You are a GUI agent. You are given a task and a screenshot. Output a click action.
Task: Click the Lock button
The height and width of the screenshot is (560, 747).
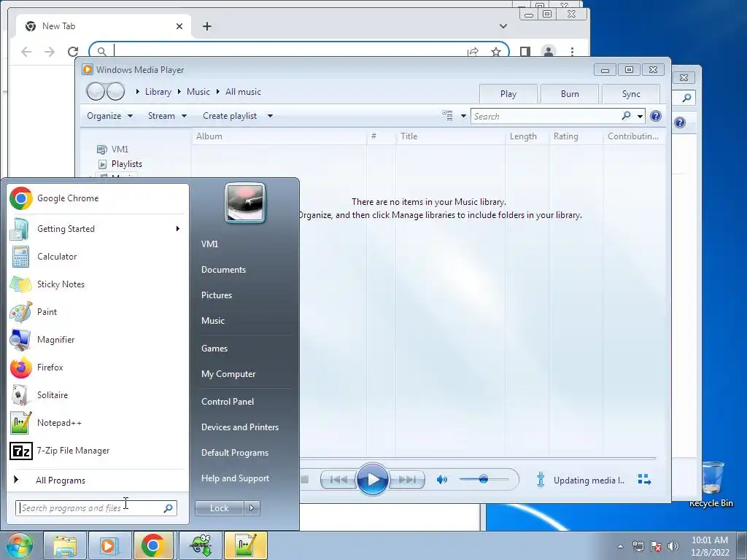pyautogui.click(x=219, y=508)
